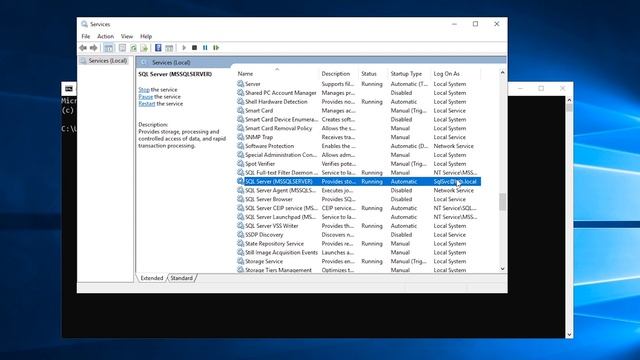Click the Command Prompt window scroll-up arrow
Screen dimensions: 640x360
[569, 100]
